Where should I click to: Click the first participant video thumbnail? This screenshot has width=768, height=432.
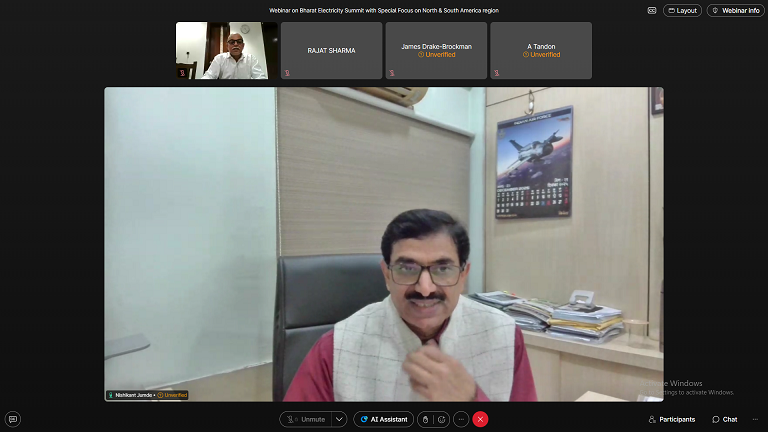(x=226, y=50)
